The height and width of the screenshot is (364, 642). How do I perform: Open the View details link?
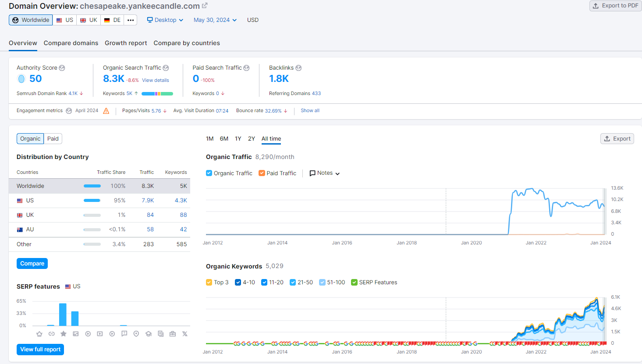point(156,81)
